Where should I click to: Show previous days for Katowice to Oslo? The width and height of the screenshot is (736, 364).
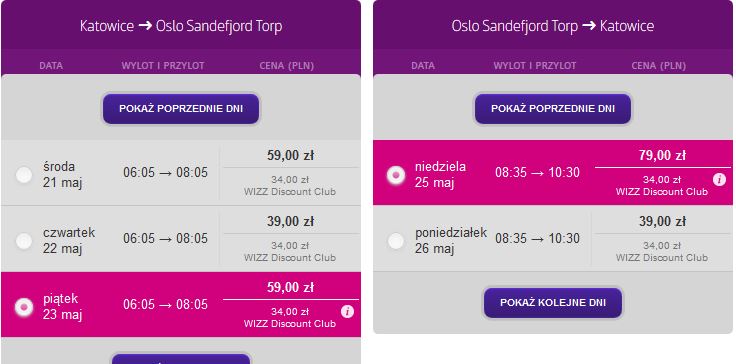(181, 108)
